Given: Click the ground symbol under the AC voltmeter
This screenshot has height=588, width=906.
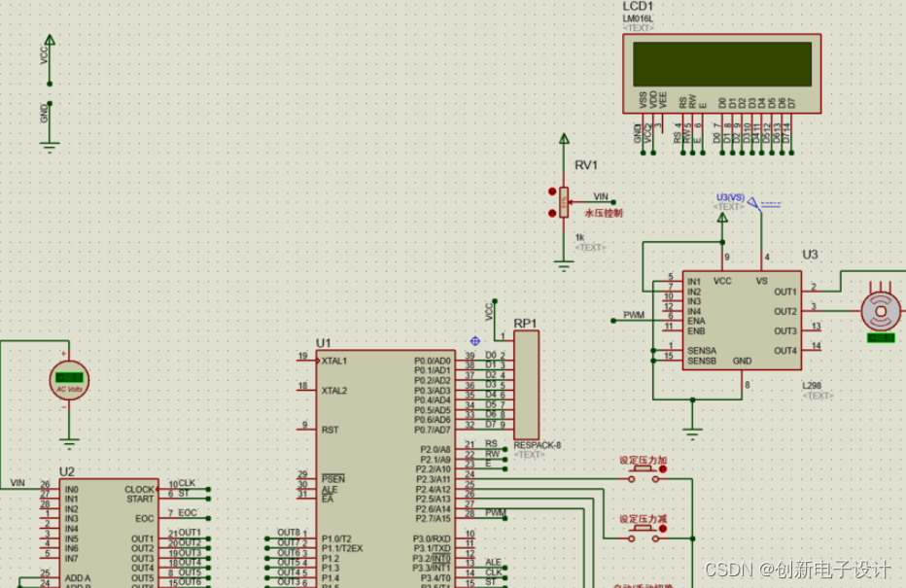Looking at the screenshot, I should pyautogui.click(x=69, y=445).
